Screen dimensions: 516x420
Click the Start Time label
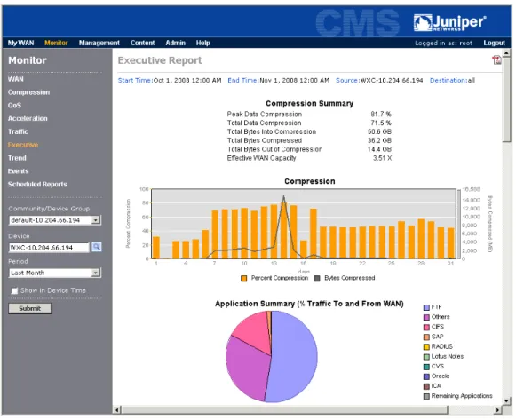click(x=135, y=80)
